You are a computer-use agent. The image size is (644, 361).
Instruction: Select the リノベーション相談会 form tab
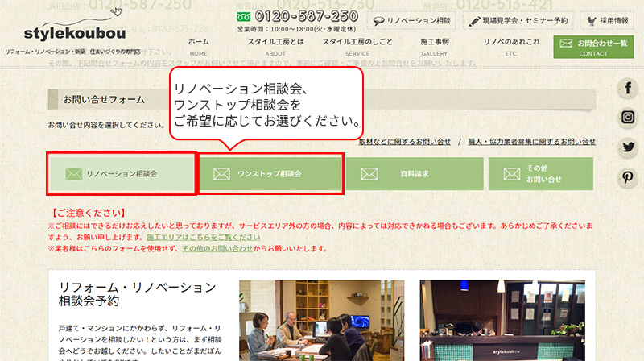click(122, 173)
